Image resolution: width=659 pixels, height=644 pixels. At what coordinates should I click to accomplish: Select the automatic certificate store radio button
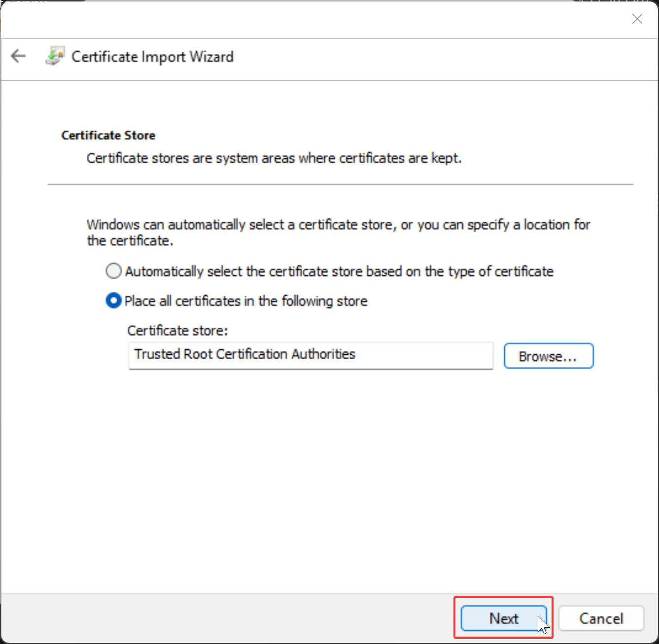pyautogui.click(x=113, y=271)
